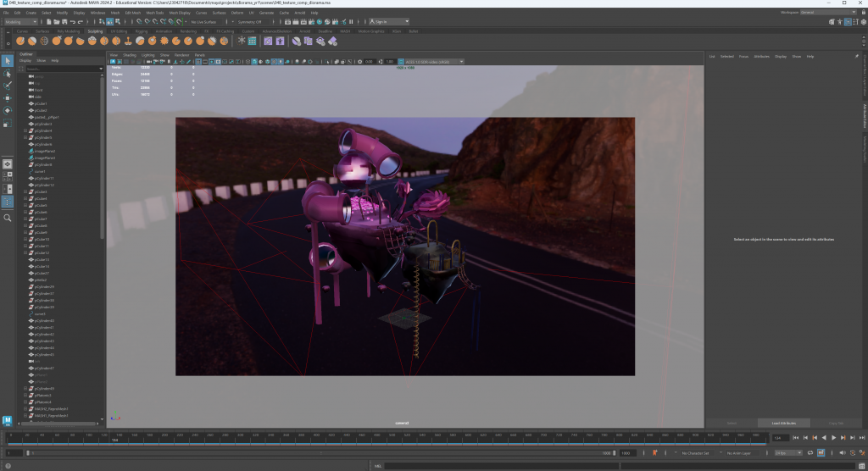This screenshot has height=471, width=868.
Task: Select pasted__pPipe1 in the Outliner
Action: point(47,118)
